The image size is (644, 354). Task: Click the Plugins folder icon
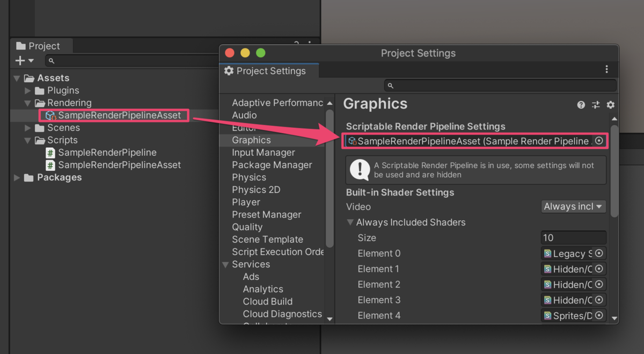40,91
